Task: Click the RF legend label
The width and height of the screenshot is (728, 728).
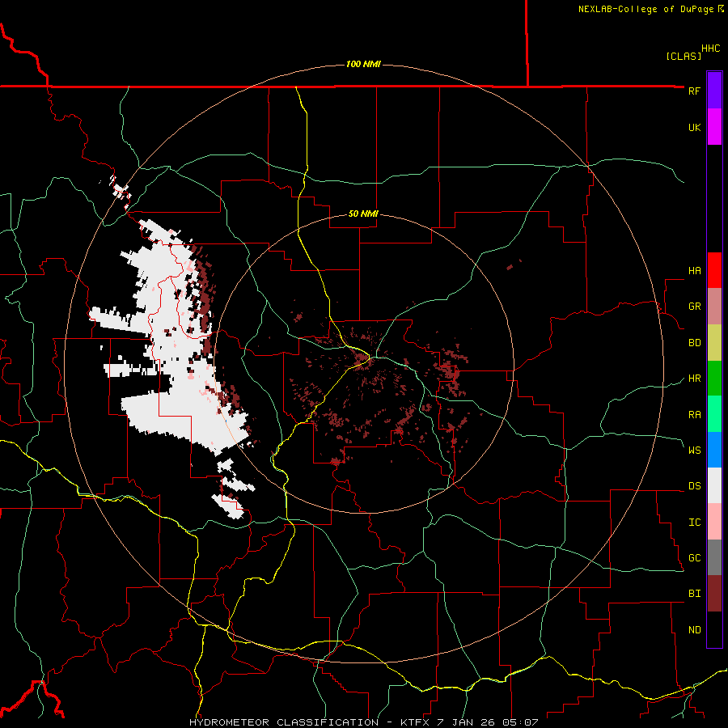Action: [x=694, y=91]
